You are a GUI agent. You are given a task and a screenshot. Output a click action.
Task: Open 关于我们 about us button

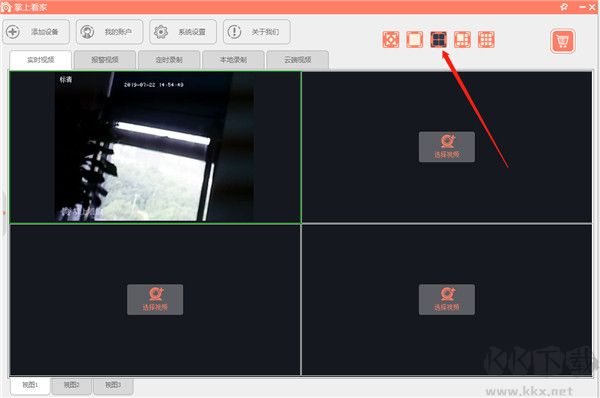click(x=256, y=32)
